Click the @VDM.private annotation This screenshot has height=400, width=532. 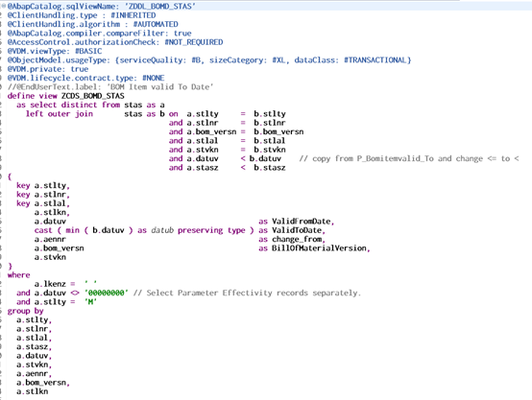click(48, 69)
